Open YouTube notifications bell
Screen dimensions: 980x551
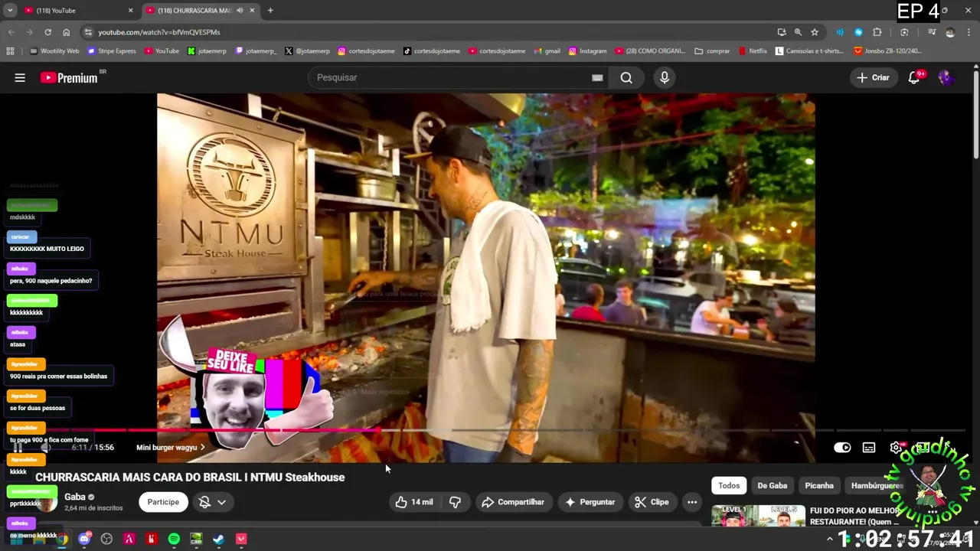pyautogui.click(x=914, y=77)
